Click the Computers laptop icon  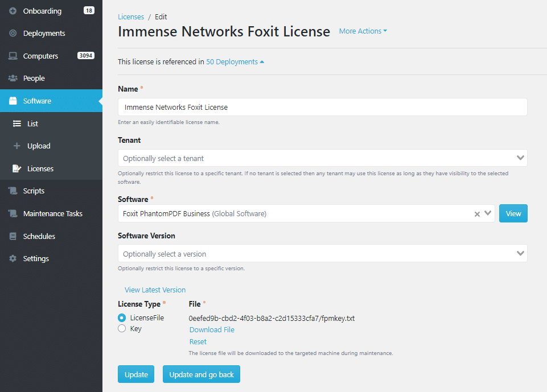[13, 56]
